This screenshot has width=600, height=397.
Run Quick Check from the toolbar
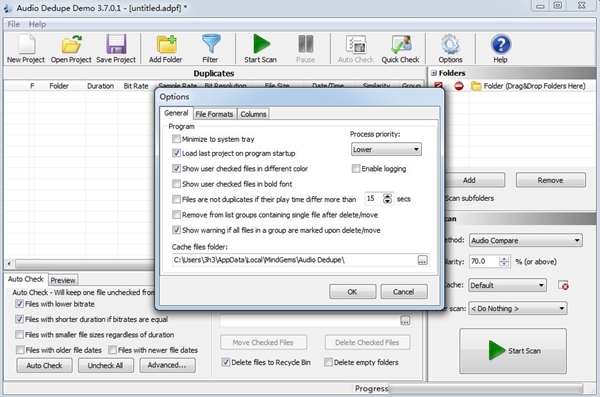[400, 49]
